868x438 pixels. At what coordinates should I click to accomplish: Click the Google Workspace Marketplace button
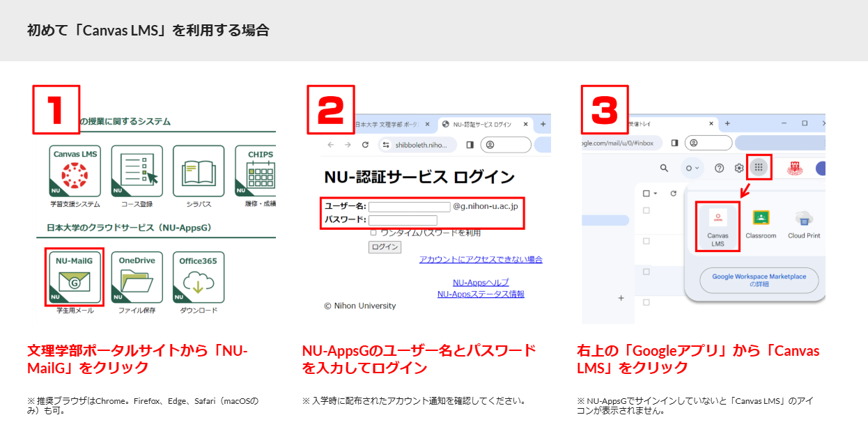click(759, 281)
